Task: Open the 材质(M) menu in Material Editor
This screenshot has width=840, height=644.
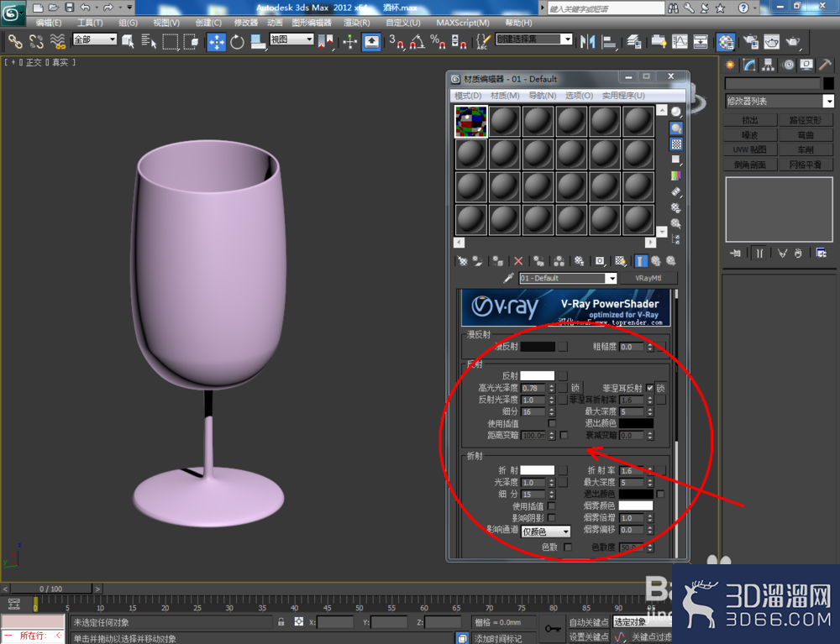Action: point(505,95)
